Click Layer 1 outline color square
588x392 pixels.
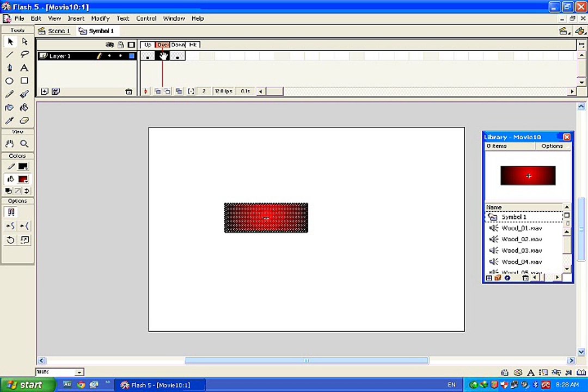coord(132,56)
